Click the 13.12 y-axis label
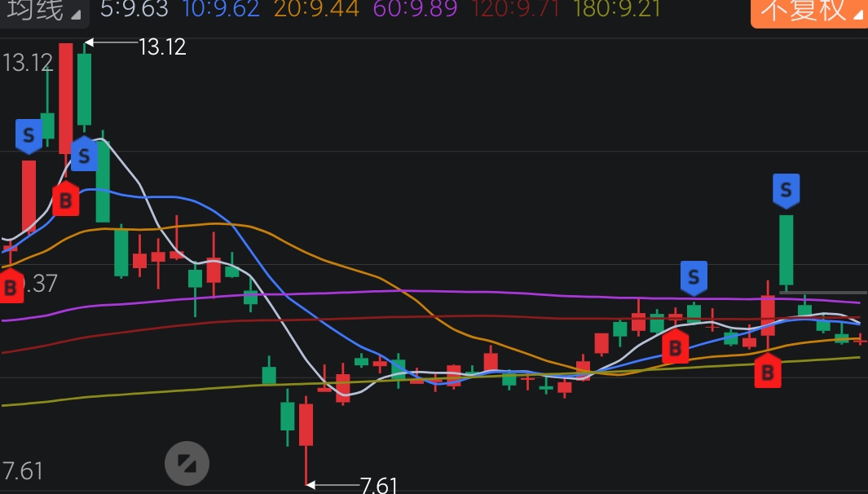 (x=28, y=63)
